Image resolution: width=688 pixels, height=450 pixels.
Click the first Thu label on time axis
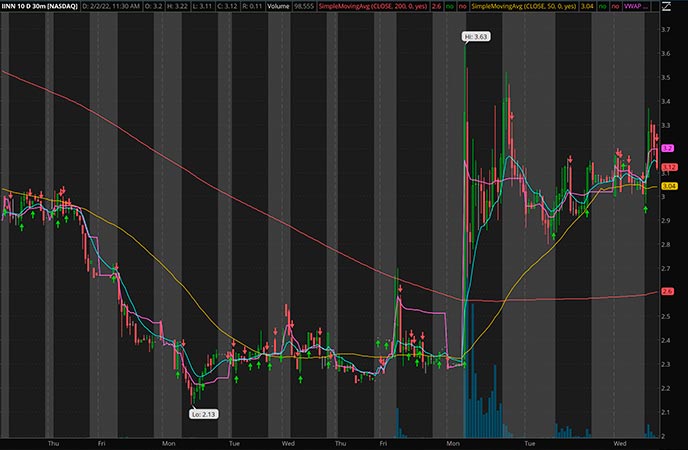53,441
